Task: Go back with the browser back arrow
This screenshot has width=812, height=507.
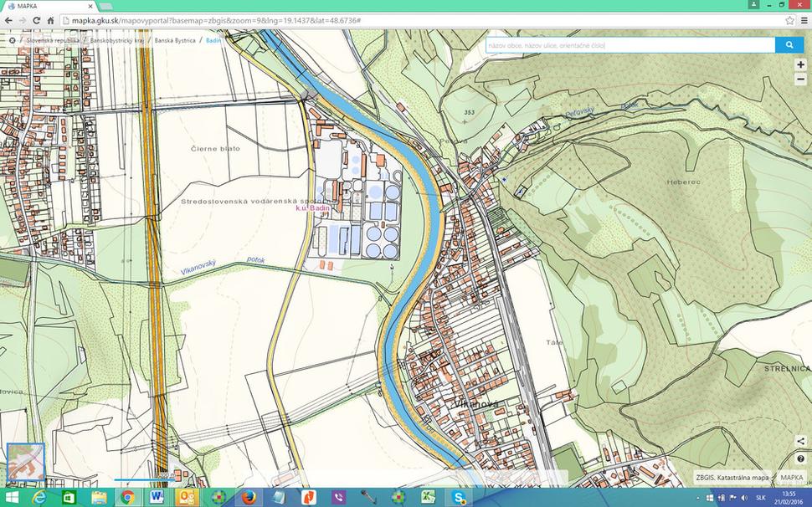Action: (x=9, y=21)
